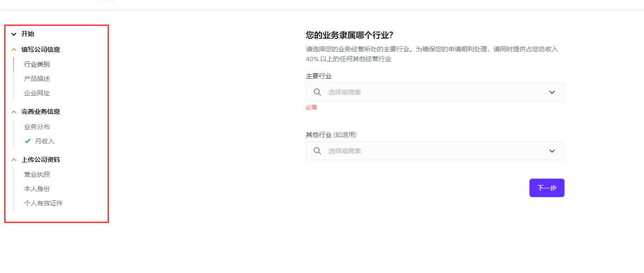The width and height of the screenshot is (644, 273).
Task: Collapse the 完善业务信息 section
Action: point(14,112)
